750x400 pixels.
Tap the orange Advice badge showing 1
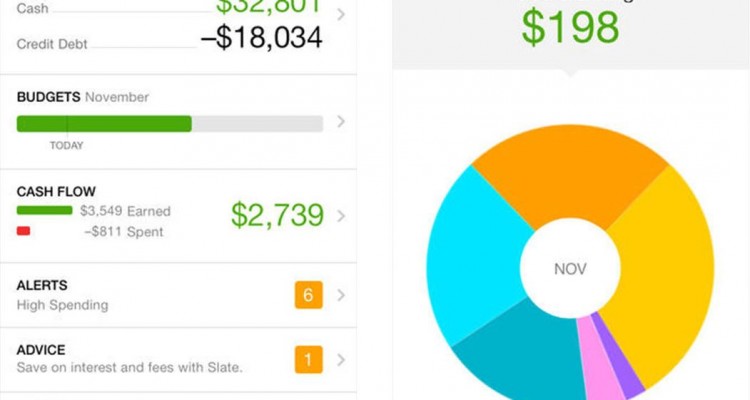pyautogui.click(x=307, y=359)
